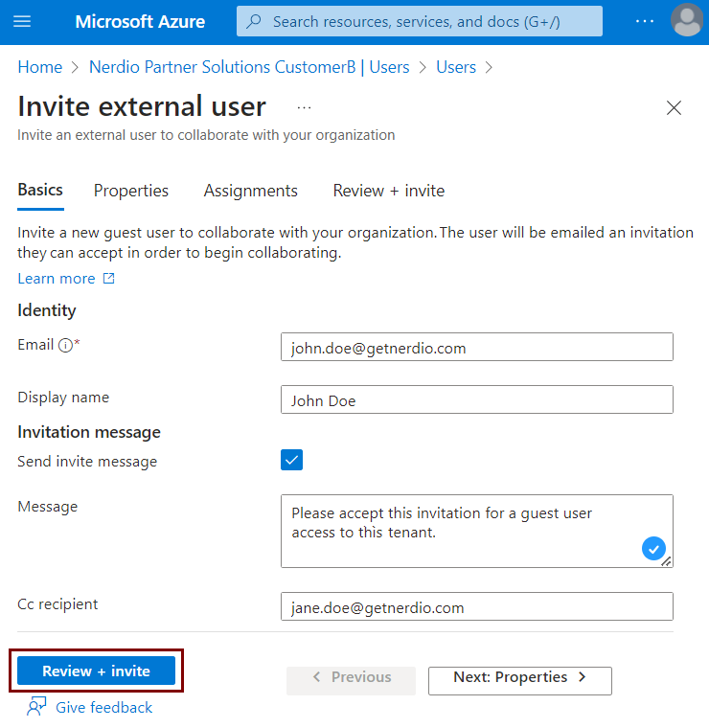Image resolution: width=709 pixels, height=728 pixels.
Task: Uncheck Send invite message checkbox
Action: click(291, 460)
